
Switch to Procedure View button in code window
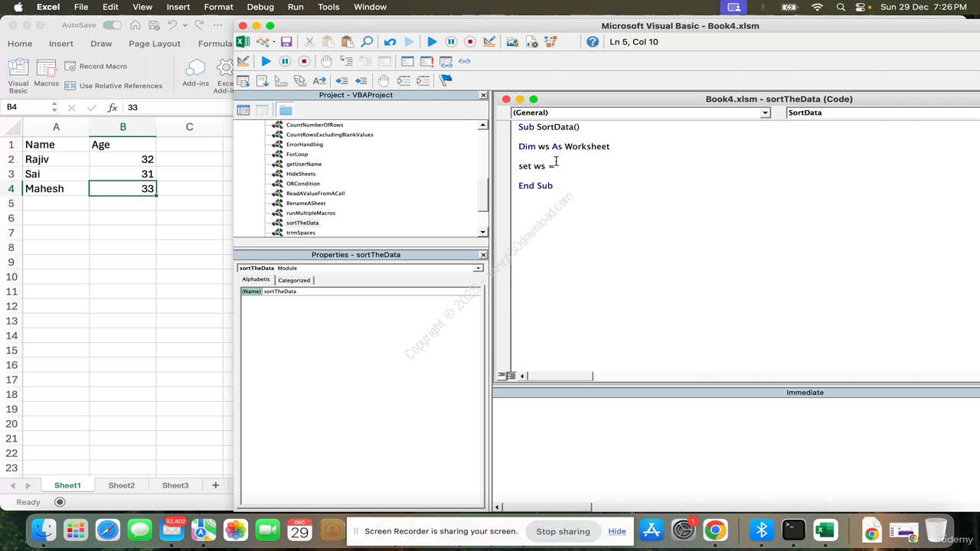501,376
